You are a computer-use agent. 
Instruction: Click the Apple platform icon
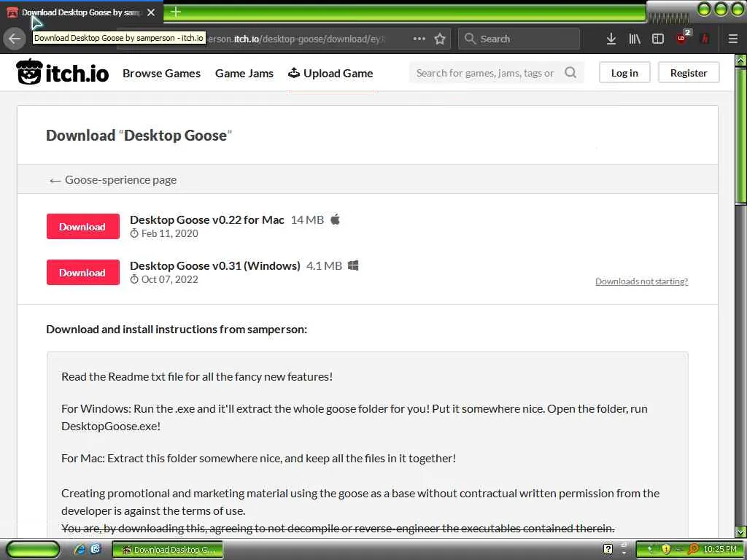[336, 219]
